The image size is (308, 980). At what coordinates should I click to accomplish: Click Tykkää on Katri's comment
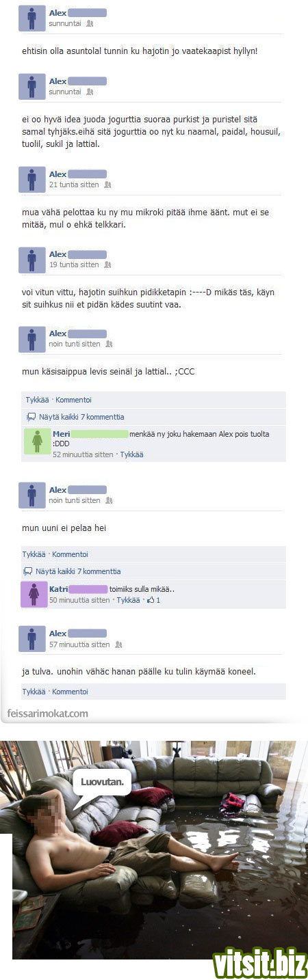click(128, 600)
